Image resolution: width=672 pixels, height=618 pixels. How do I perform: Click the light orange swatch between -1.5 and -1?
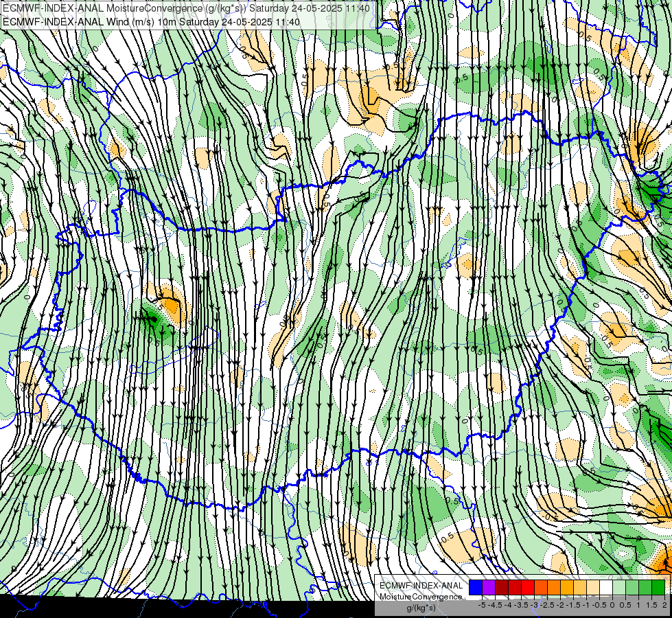tap(580, 588)
